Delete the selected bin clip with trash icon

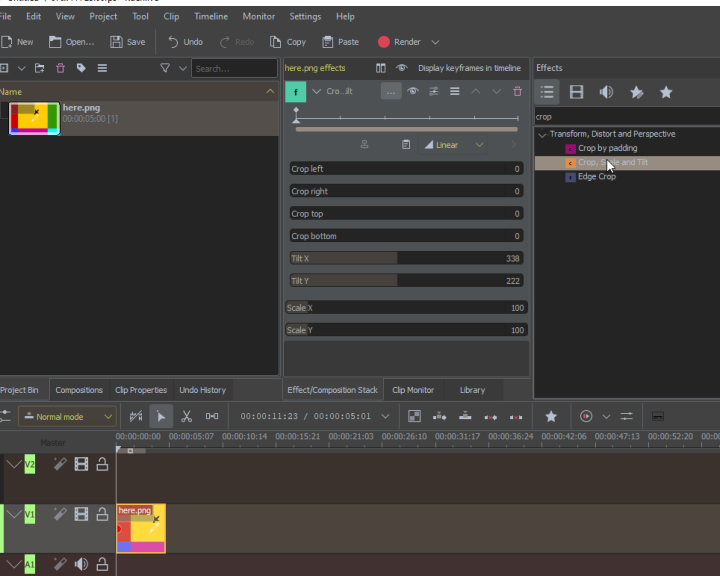(60, 68)
